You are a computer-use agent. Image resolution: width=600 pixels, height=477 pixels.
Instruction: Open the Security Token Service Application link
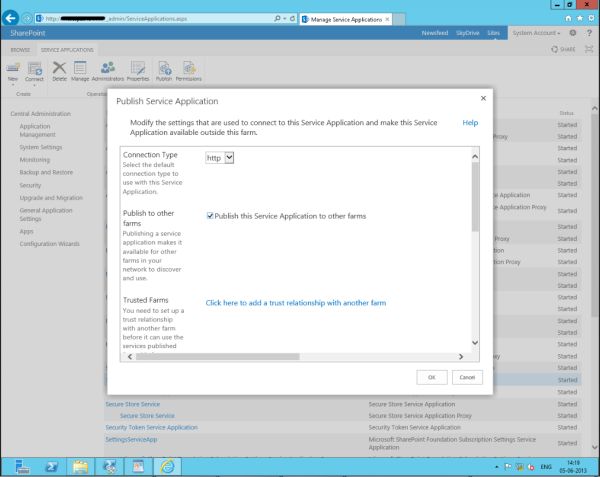tap(152, 427)
